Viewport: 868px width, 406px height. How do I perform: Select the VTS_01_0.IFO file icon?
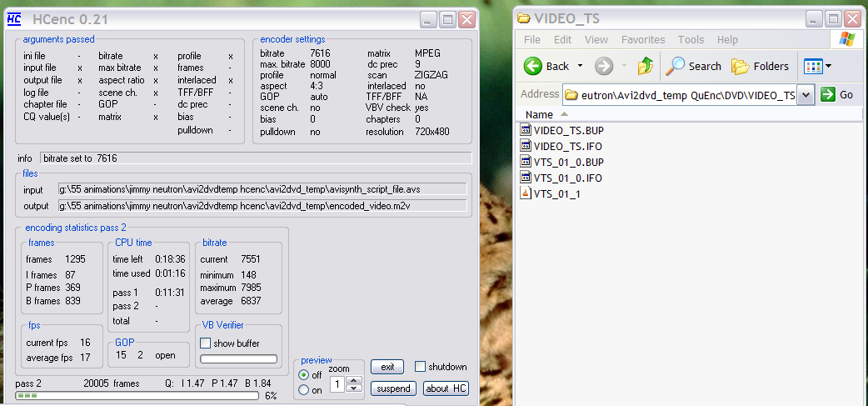click(x=526, y=178)
